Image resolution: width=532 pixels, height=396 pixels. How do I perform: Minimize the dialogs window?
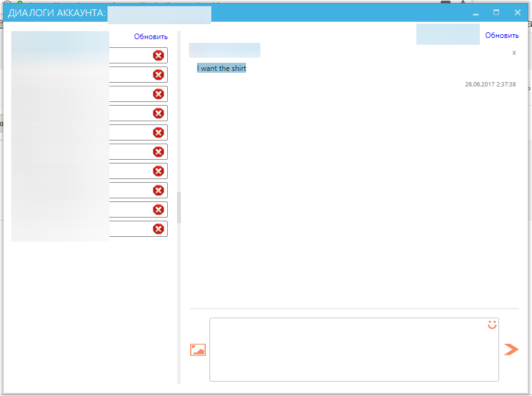point(475,12)
